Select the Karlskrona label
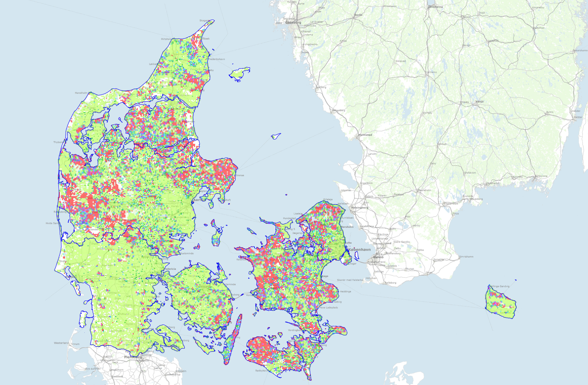 click(541, 176)
